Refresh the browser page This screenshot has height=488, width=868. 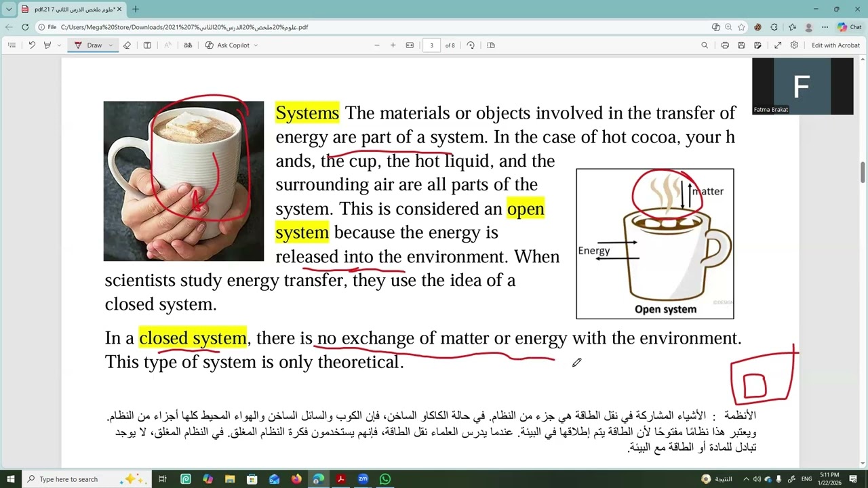pyautogui.click(x=25, y=27)
